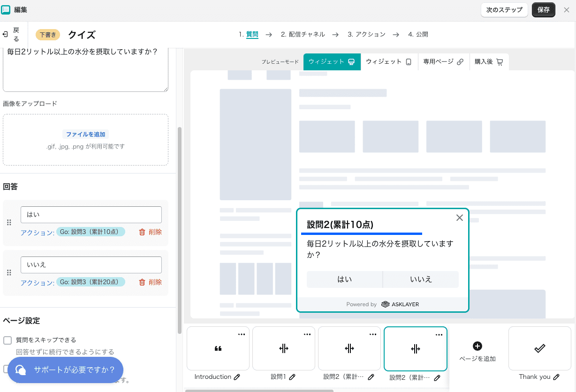Screen dimensions: 576x392
Task: Open the 専用ページ preview with link icon
Action: coord(442,61)
